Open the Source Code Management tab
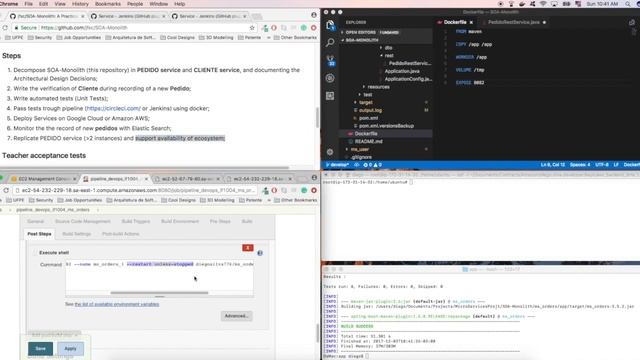The width and height of the screenshot is (640, 360). click(82, 221)
